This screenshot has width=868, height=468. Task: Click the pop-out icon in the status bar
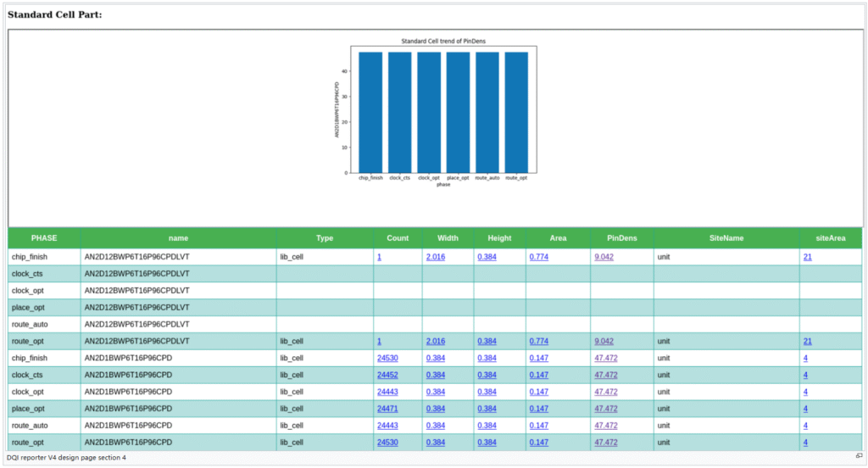click(x=859, y=457)
